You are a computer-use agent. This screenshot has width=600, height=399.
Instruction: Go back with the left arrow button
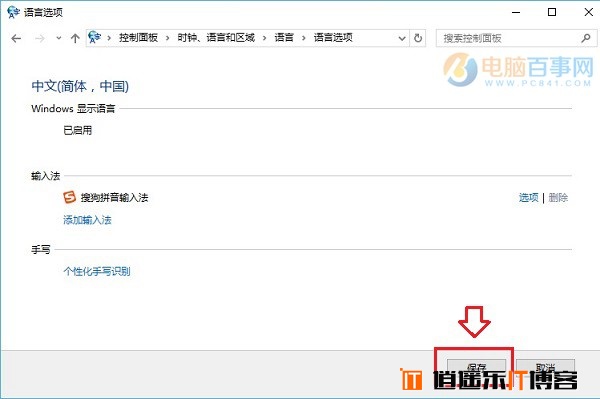[x=16, y=38]
